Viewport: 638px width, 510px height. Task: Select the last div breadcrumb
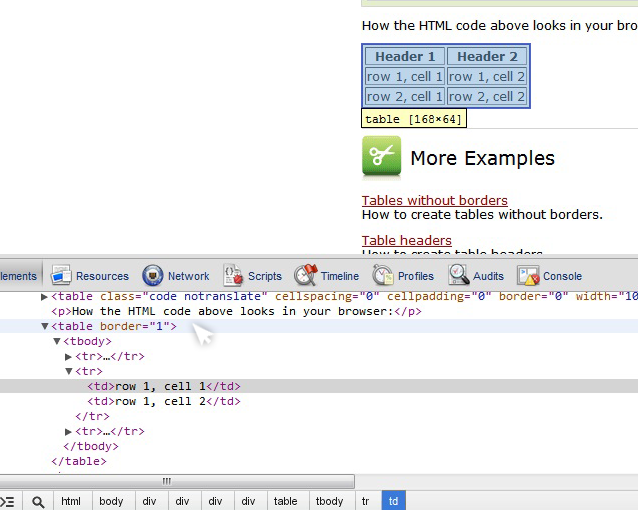[x=248, y=501]
